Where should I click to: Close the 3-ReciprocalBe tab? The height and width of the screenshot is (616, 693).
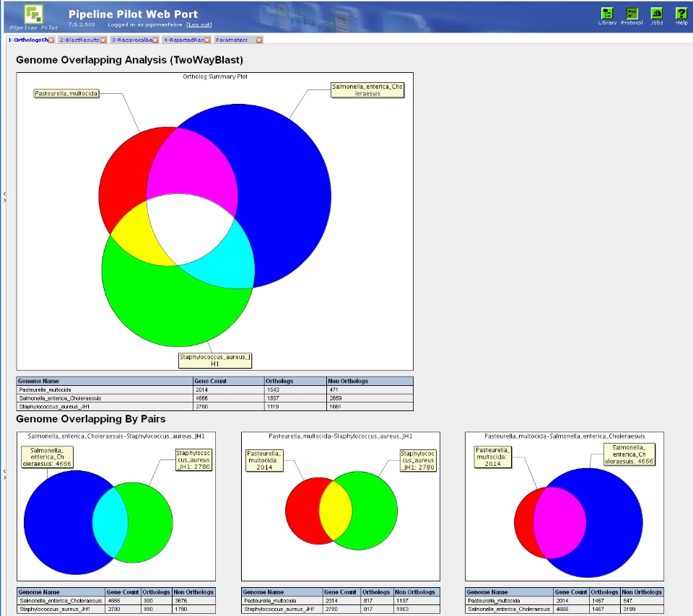[155, 40]
